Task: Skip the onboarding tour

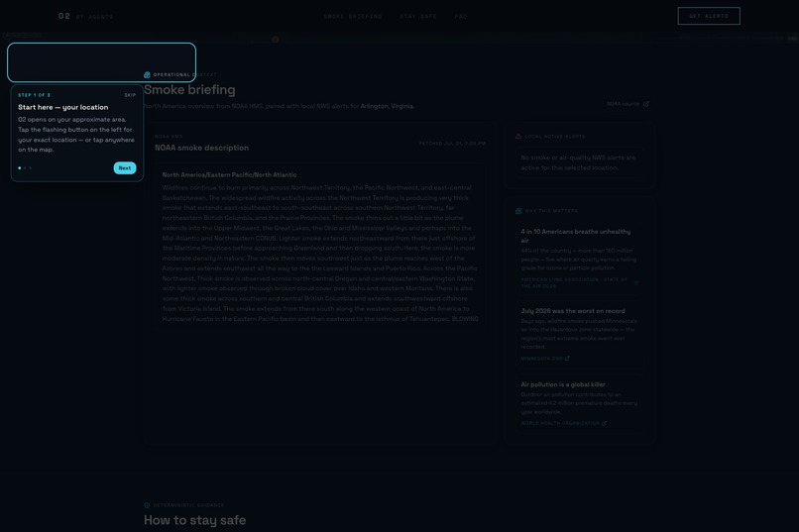Action: click(x=130, y=95)
